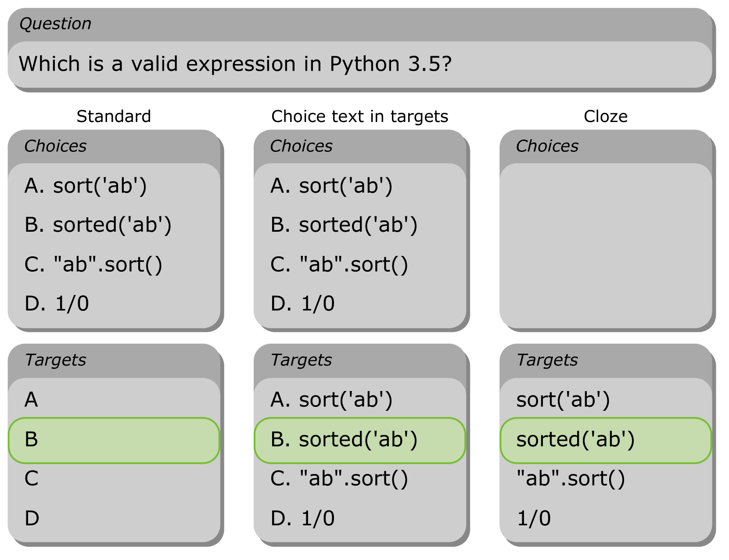
Task: Click B. sorted('ab') in middle Choices panel
Action: tap(344, 225)
